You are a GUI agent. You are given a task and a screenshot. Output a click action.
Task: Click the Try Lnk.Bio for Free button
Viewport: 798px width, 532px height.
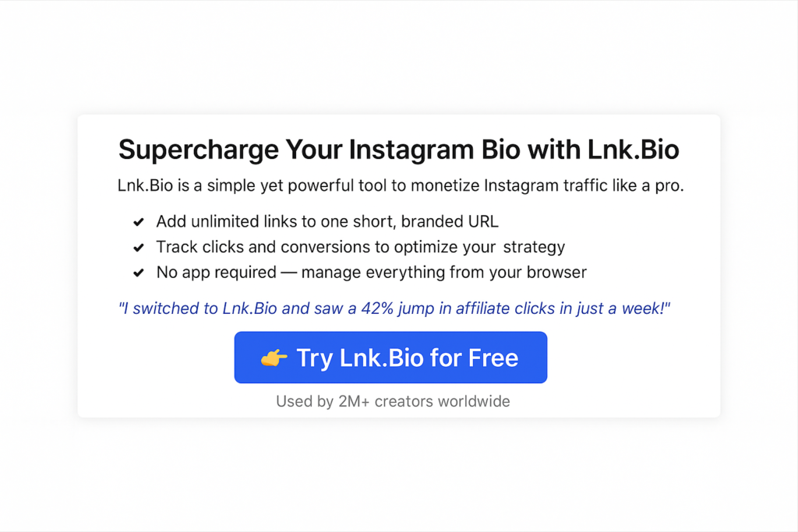[x=390, y=358]
